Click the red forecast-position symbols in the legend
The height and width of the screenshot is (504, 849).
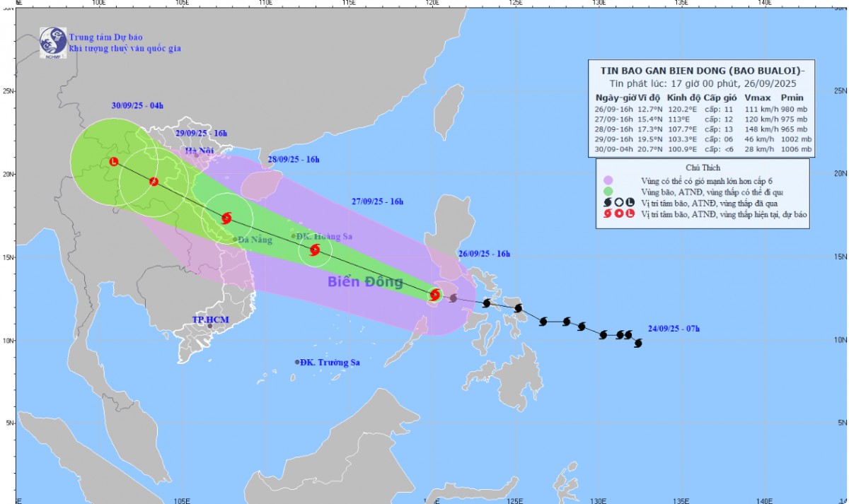[x=618, y=213]
